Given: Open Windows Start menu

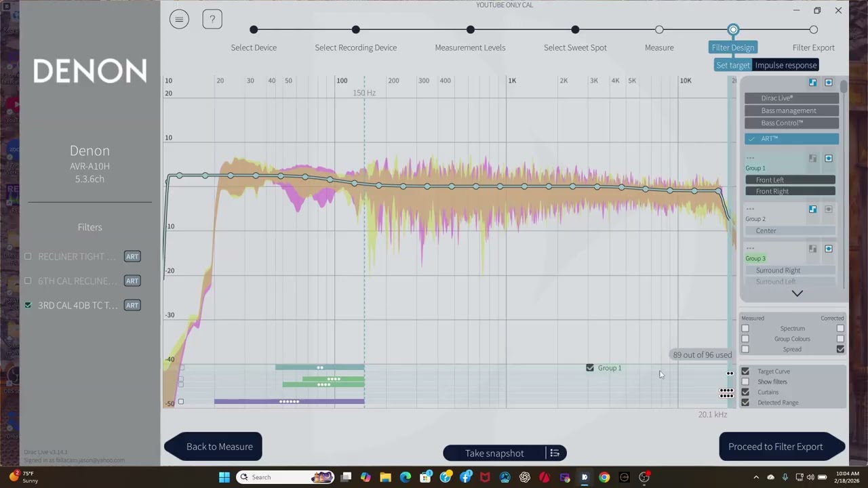Looking at the screenshot, I should (x=224, y=477).
